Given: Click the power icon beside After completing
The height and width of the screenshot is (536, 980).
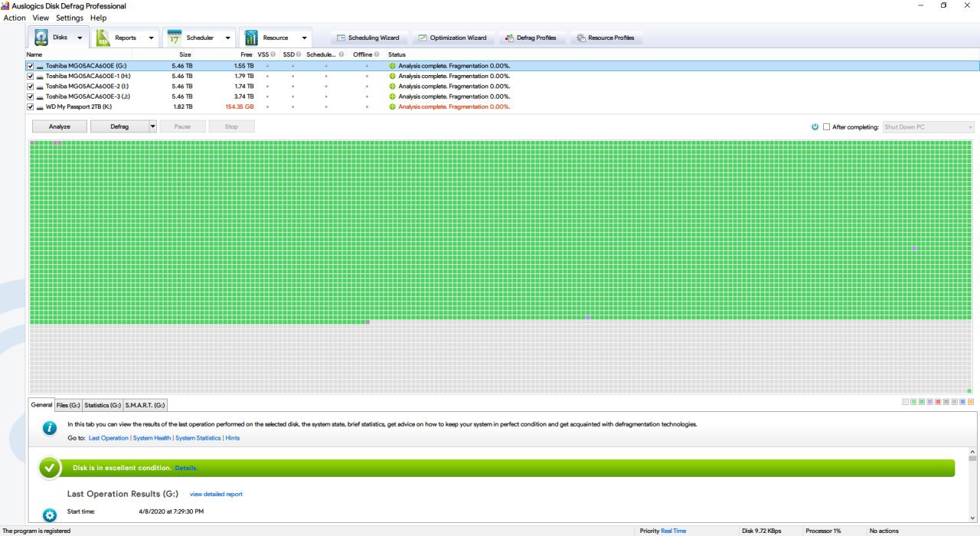Looking at the screenshot, I should [x=815, y=126].
